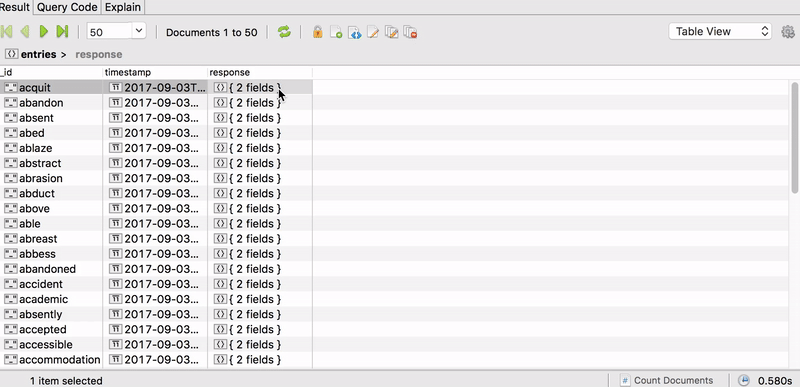Select the abandoned id cell
This screenshot has width=800, height=387.
point(51,269)
